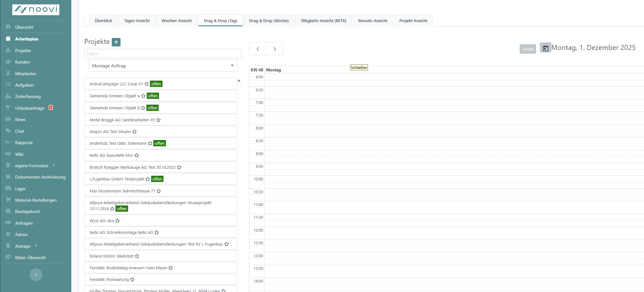Go to next day with right arrow
This screenshot has height=292, width=644.
pyautogui.click(x=275, y=49)
